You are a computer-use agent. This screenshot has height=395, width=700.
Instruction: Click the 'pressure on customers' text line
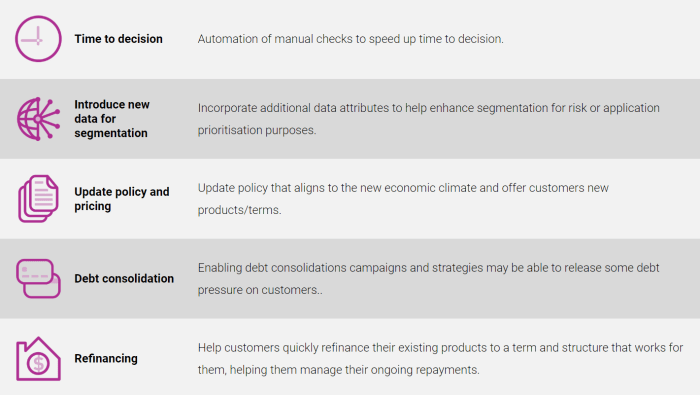click(x=260, y=290)
